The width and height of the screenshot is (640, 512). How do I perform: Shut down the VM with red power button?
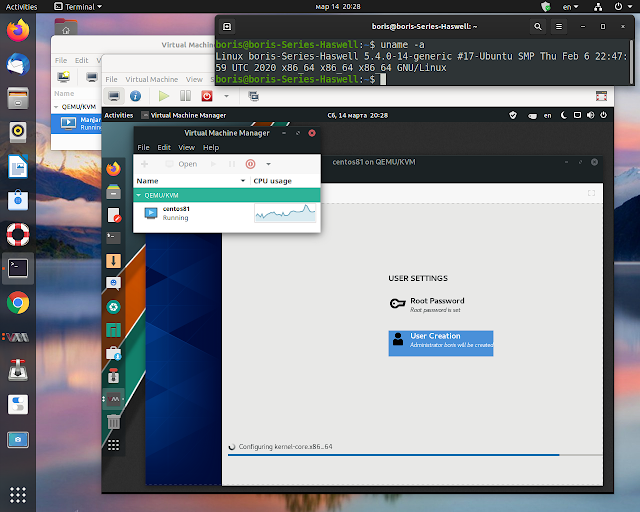(207, 96)
